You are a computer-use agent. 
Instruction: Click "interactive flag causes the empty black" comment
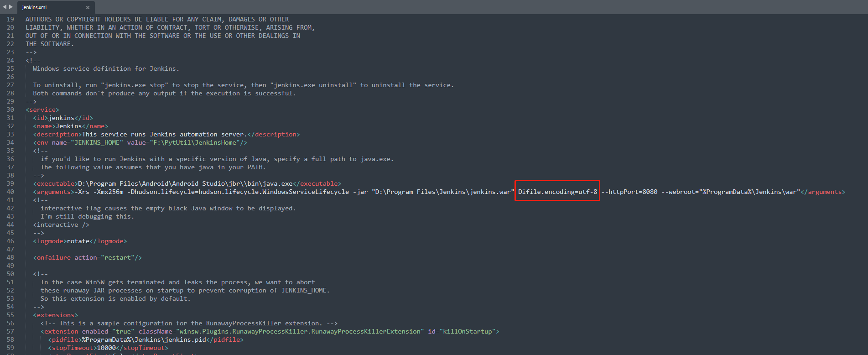168,208
